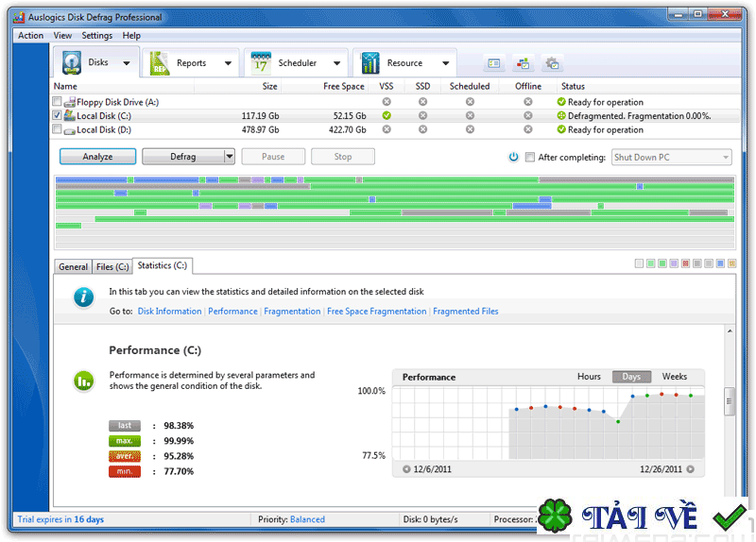756x542 pixels.
Task: Tick the Floppy Disk Drive (A:) checkbox
Action: (x=57, y=102)
